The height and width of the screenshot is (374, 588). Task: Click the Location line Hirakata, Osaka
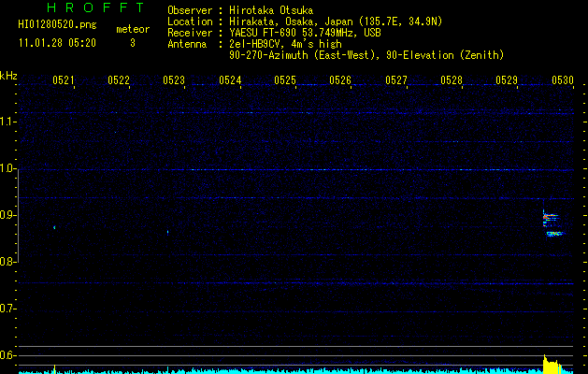pyautogui.click(x=336, y=22)
